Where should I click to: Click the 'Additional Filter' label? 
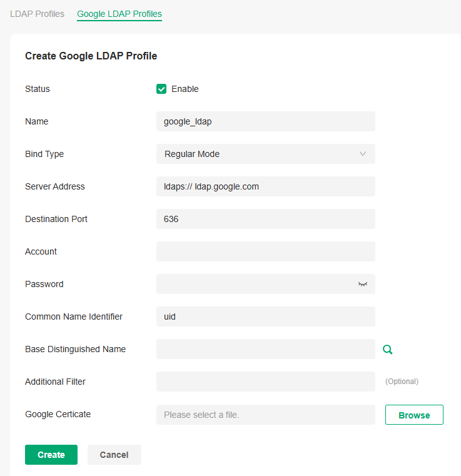click(55, 382)
